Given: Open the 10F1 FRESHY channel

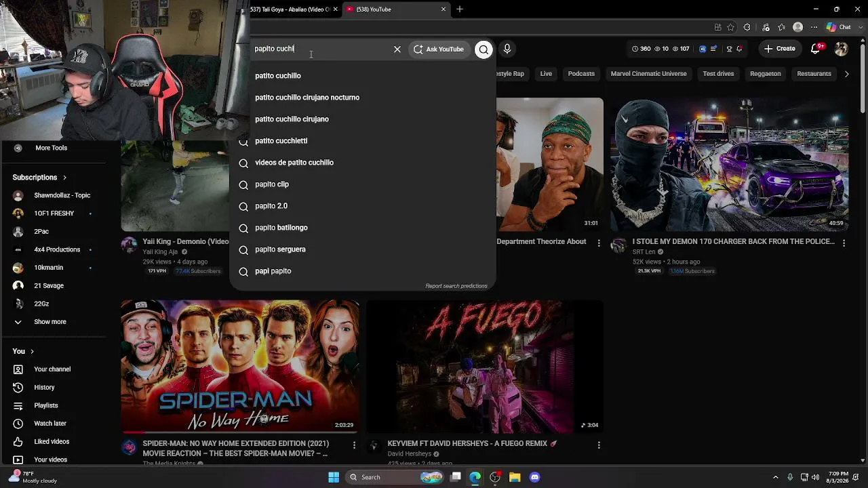Looking at the screenshot, I should (x=53, y=213).
